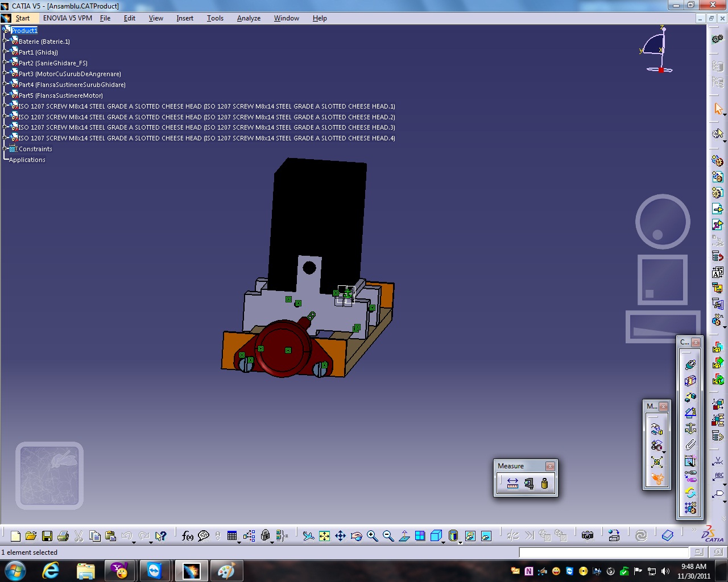Open Windows Explorer folder on taskbar
The image size is (728, 582).
pyautogui.click(x=85, y=571)
